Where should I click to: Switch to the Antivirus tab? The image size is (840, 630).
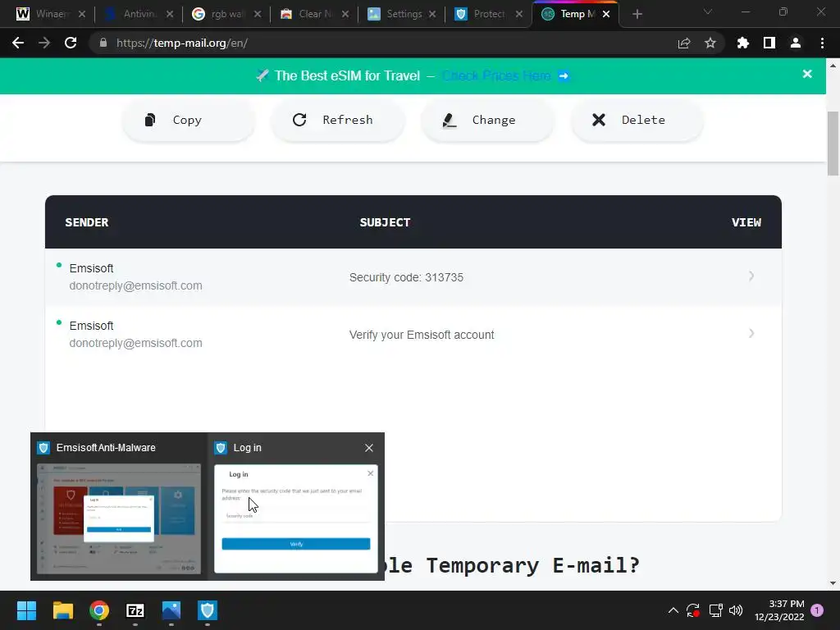(x=138, y=14)
